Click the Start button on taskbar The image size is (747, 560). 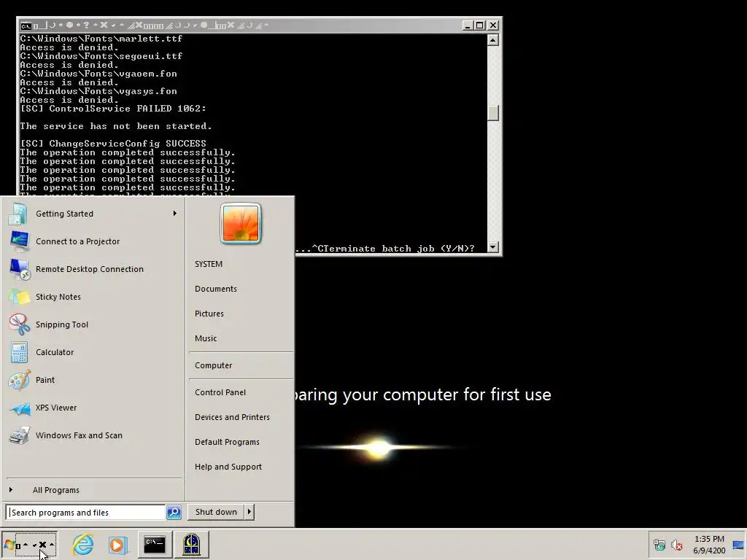29,545
